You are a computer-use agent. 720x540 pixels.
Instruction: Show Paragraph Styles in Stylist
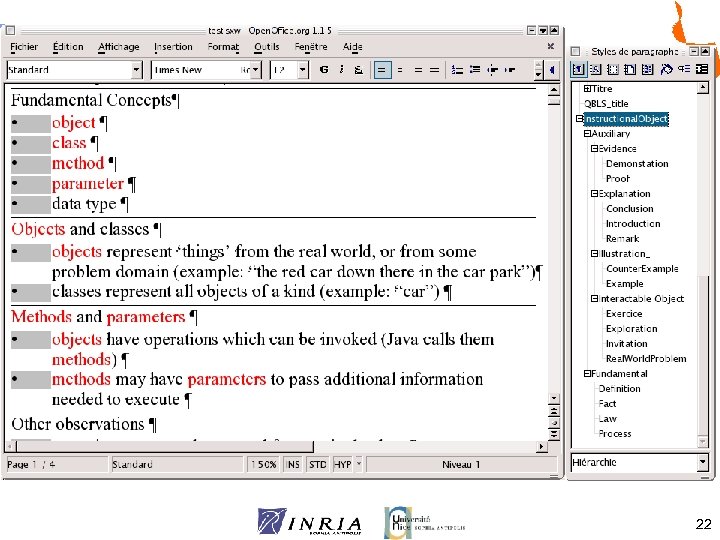pyautogui.click(x=578, y=69)
